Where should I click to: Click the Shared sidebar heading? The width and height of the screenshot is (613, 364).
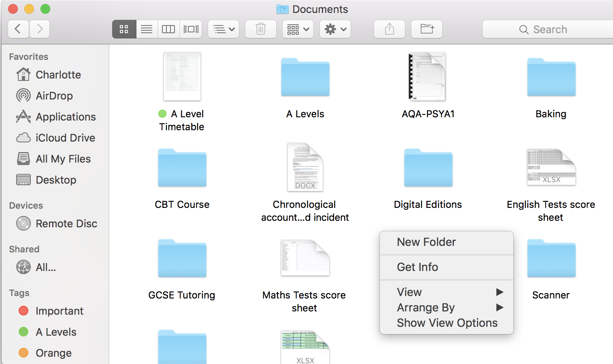[x=24, y=249]
